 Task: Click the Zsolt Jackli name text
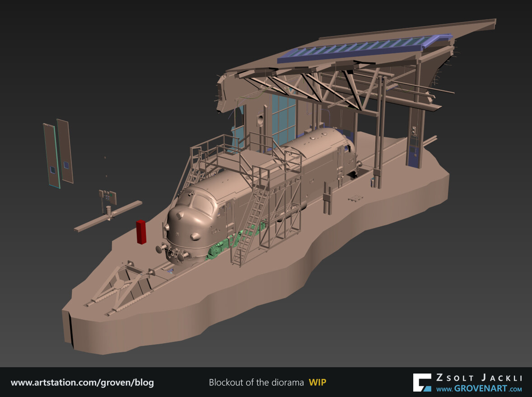(479, 378)
